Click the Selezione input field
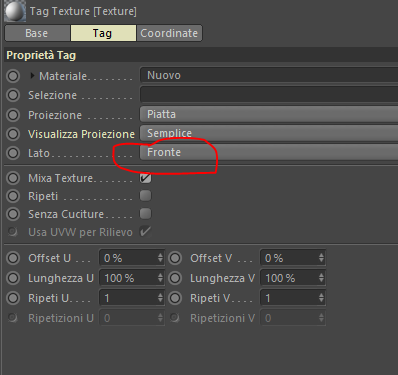 [269, 94]
